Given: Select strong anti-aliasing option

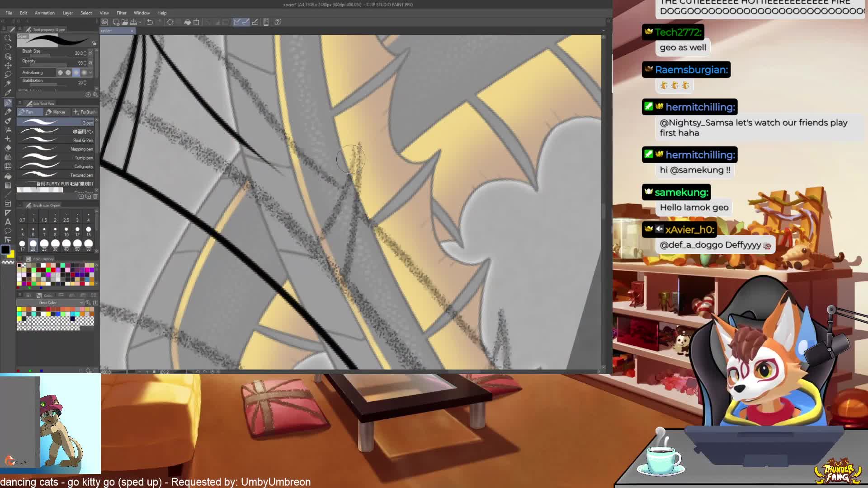Looking at the screenshot, I should pyautogui.click(x=84, y=73).
